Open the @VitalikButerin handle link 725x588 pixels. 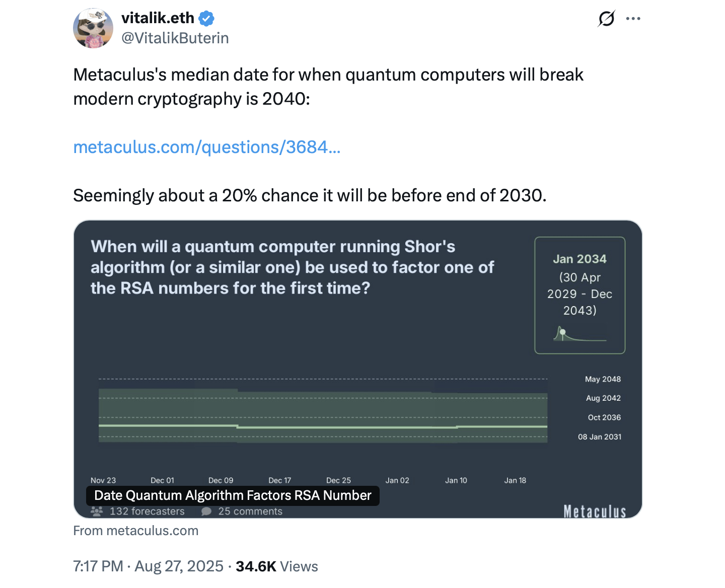pos(175,38)
